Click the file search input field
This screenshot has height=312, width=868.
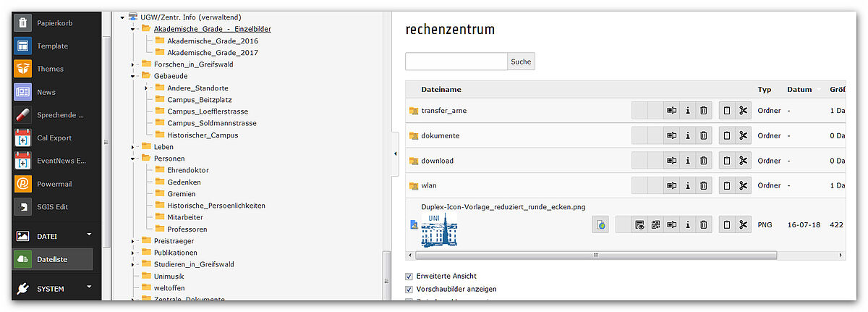tap(456, 62)
